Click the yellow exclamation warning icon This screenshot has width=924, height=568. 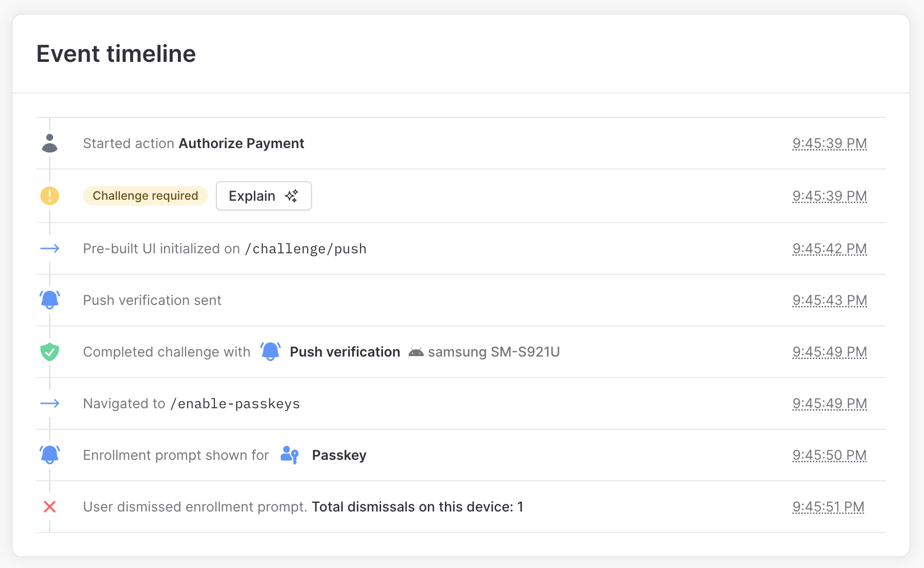tap(50, 196)
